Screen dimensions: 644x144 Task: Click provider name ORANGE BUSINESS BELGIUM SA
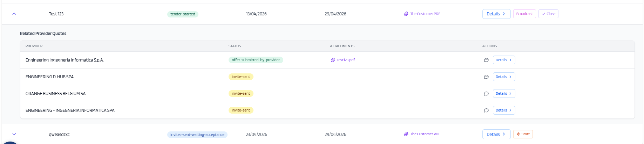[55, 94]
